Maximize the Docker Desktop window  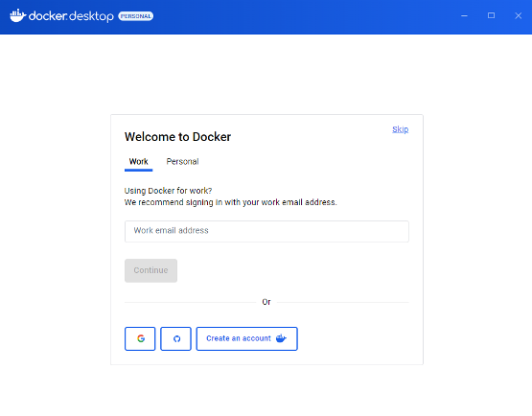pyautogui.click(x=491, y=15)
